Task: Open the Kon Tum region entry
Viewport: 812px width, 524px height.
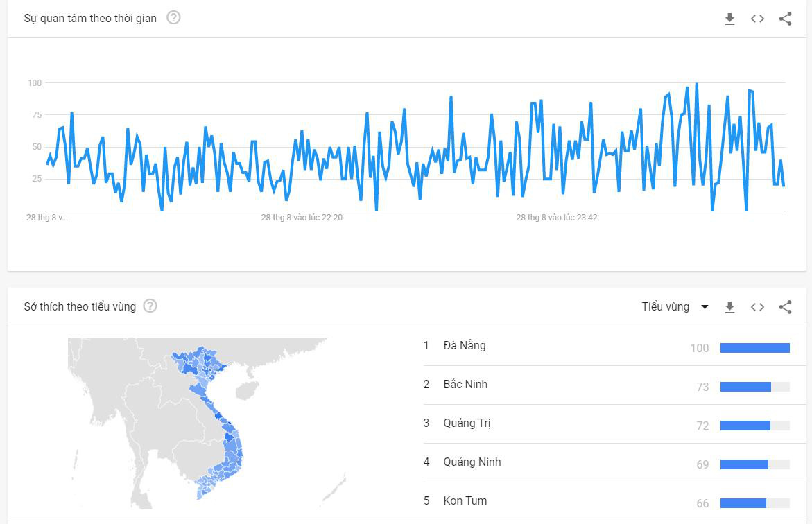Action: tap(614, 501)
